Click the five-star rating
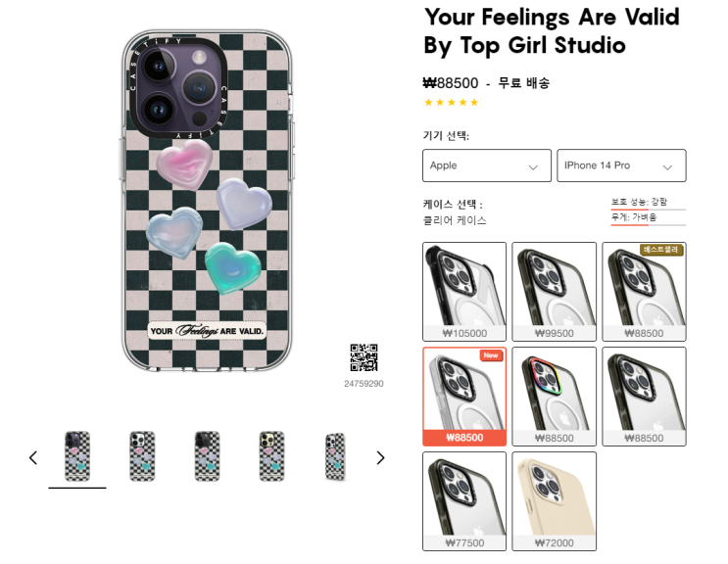 coord(452,103)
